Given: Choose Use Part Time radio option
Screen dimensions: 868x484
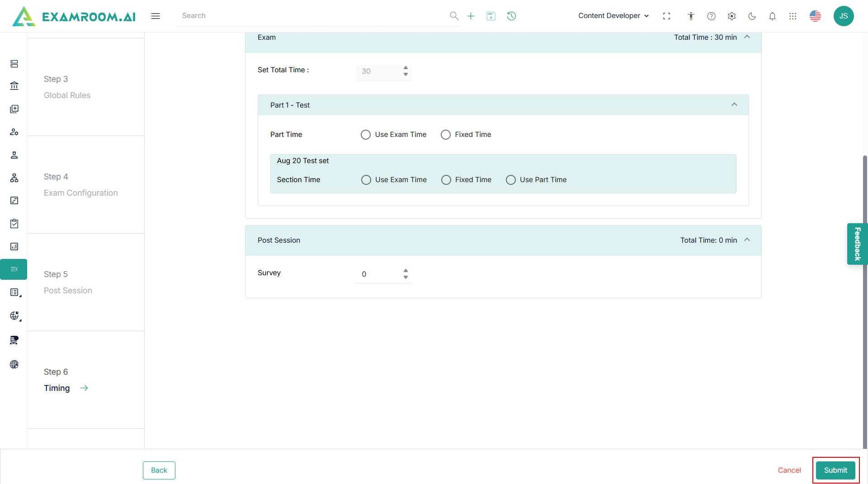Looking at the screenshot, I should 511,180.
